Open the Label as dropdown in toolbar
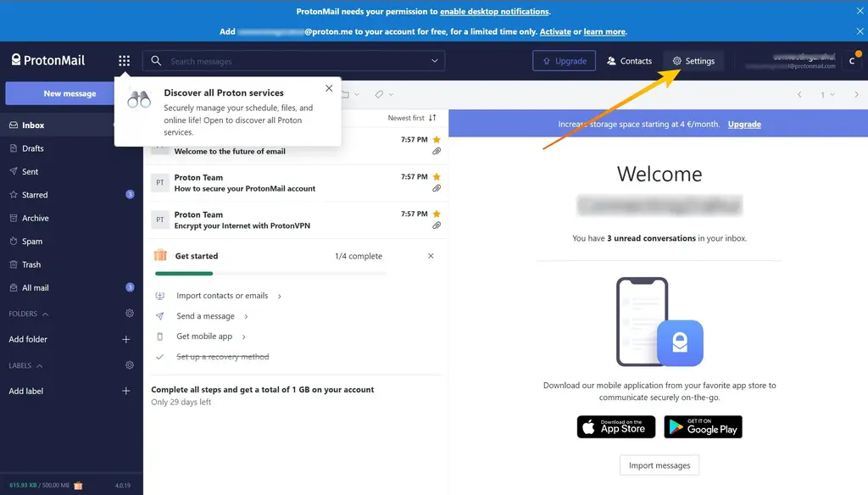Viewport: 868px width, 495px height. (384, 95)
